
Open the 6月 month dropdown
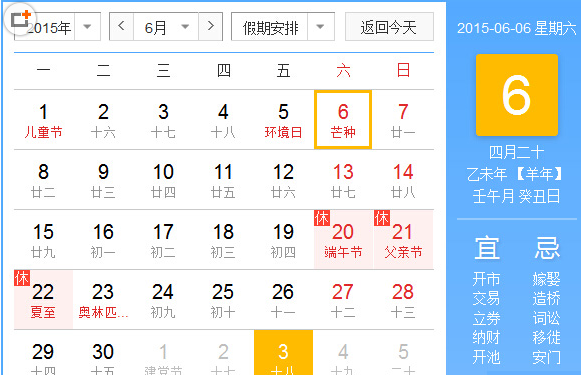[x=166, y=27]
